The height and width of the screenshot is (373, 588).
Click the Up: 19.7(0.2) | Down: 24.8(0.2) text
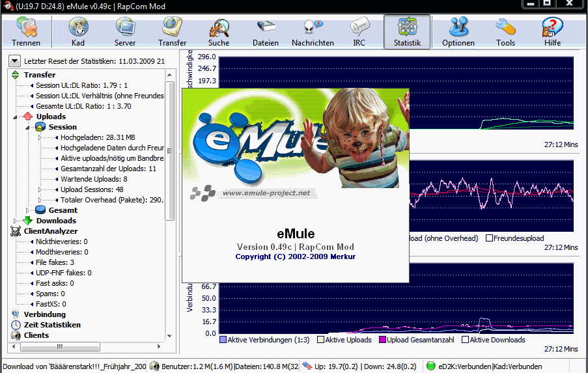pyautogui.click(x=365, y=366)
